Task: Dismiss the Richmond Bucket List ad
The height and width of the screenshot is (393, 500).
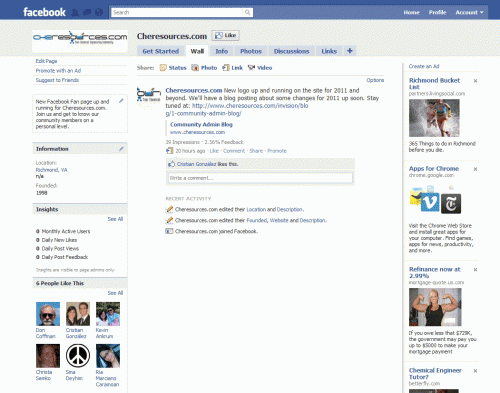Action: (x=475, y=81)
